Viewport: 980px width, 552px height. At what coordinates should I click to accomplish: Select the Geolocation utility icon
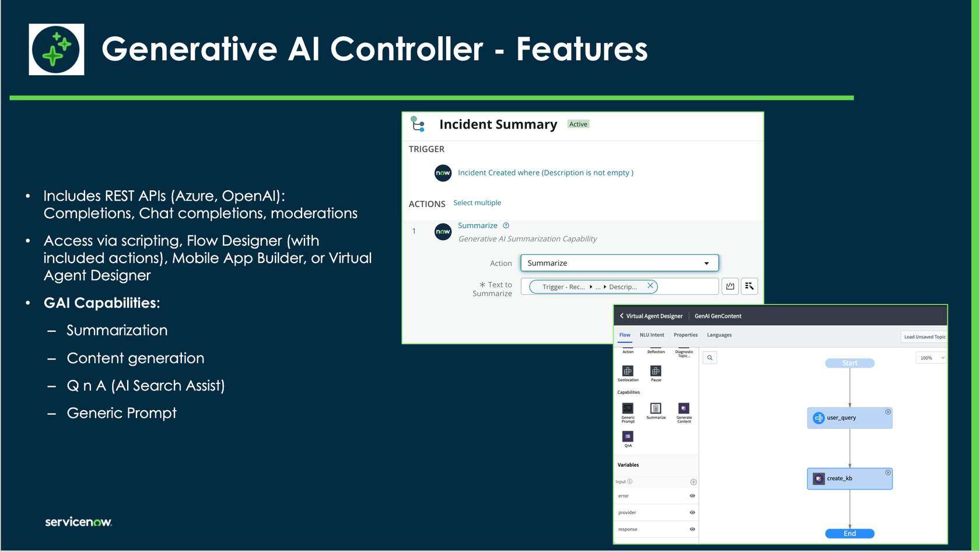pyautogui.click(x=628, y=371)
